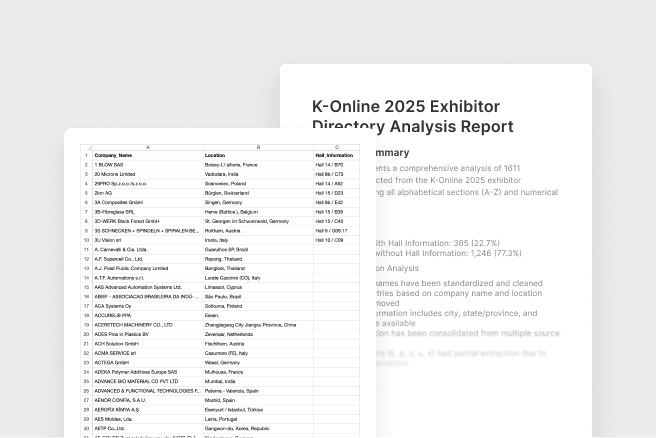Select the cell 'ACMA SERVICE srl'

pyautogui.click(x=148, y=353)
